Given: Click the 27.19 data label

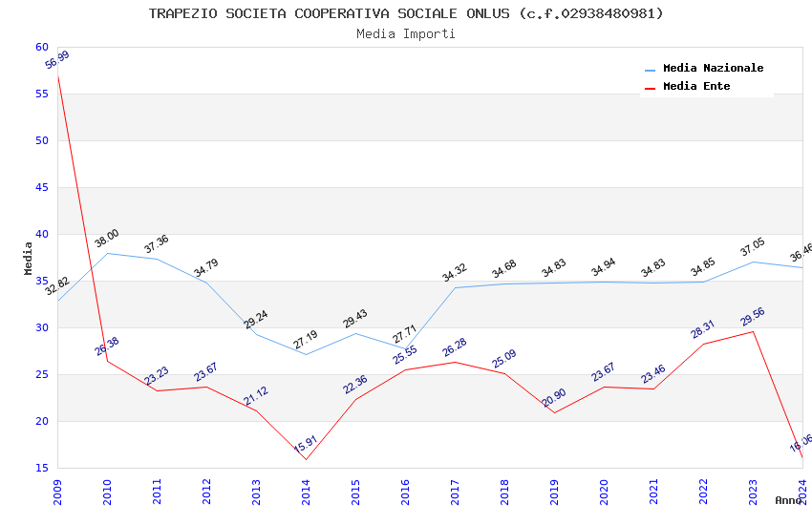Looking at the screenshot, I should 306,340.
